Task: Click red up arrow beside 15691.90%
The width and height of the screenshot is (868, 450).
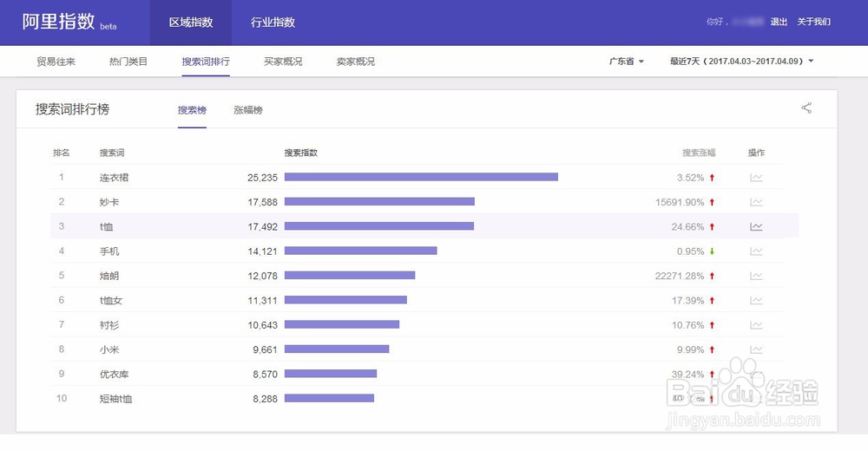Action: coord(713,202)
